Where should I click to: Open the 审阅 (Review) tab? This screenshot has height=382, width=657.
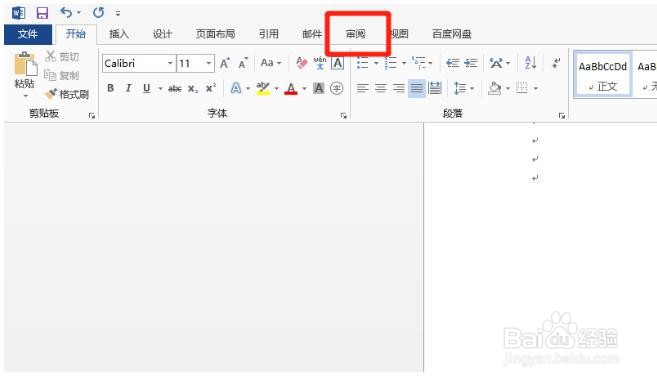[356, 34]
